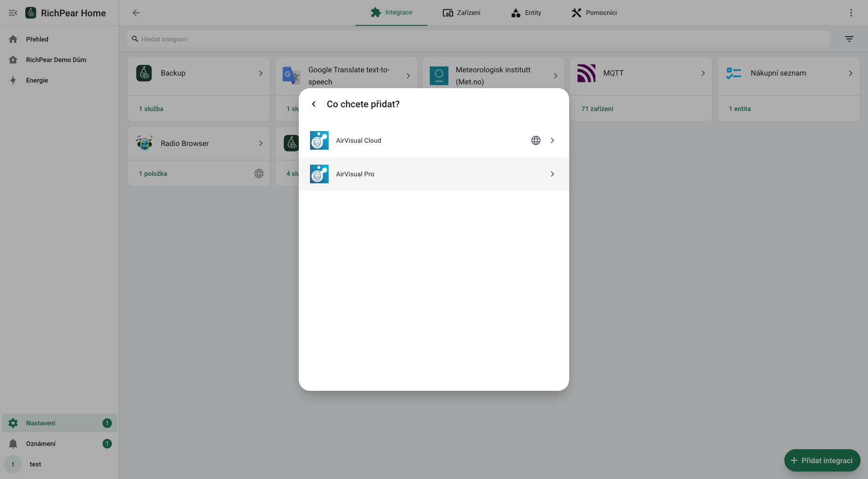
Task: Switch to the Integrace tab
Action: [391, 13]
